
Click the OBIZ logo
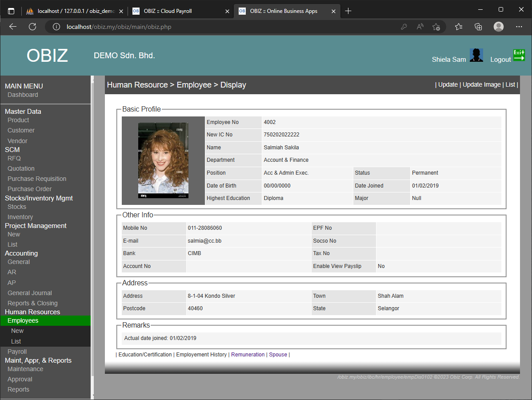click(x=47, y=55)
